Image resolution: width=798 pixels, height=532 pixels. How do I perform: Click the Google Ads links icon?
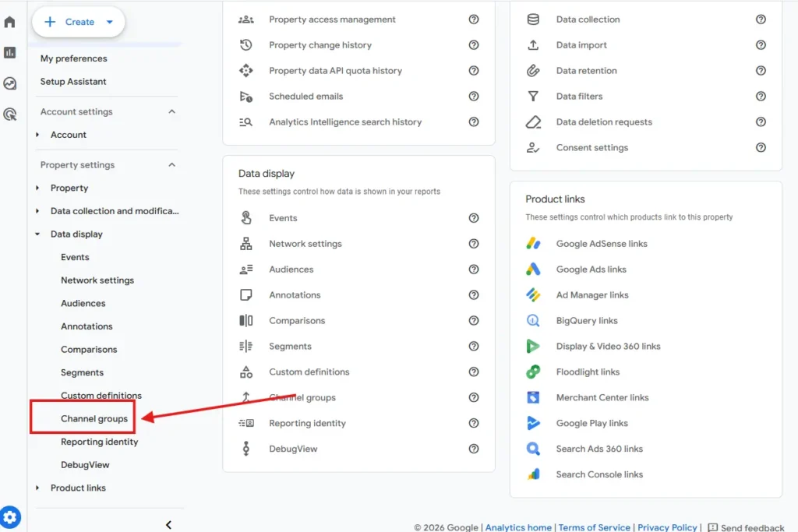pos(533,270)
